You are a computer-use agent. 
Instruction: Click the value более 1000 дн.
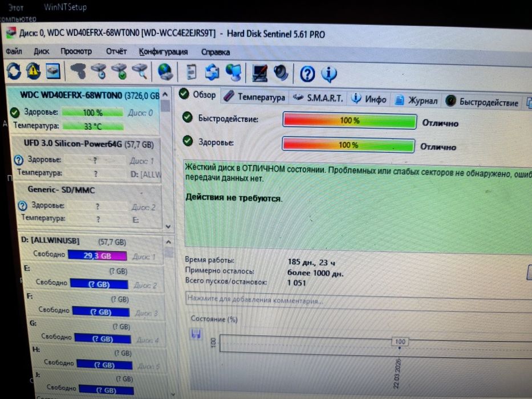click(315, 273)
